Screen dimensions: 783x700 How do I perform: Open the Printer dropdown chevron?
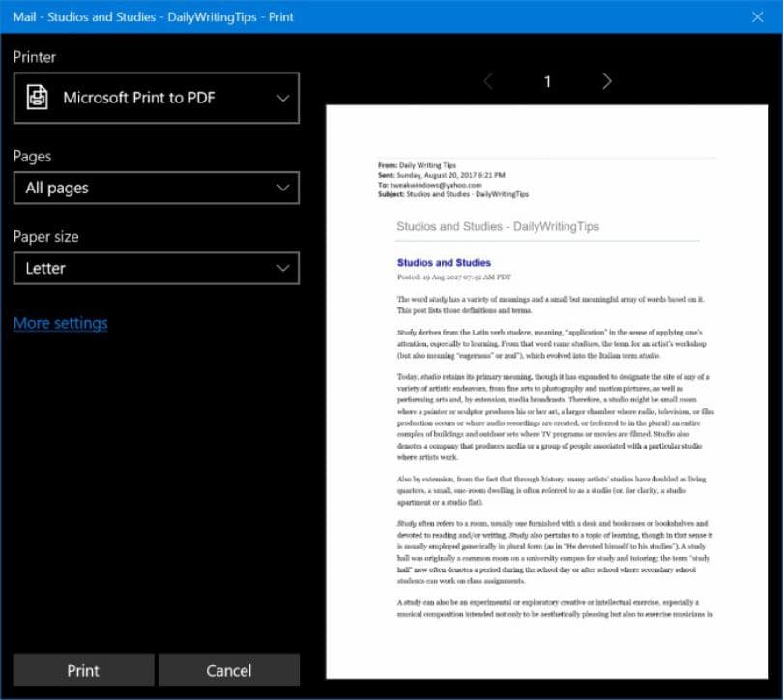[x=282, y=98]
